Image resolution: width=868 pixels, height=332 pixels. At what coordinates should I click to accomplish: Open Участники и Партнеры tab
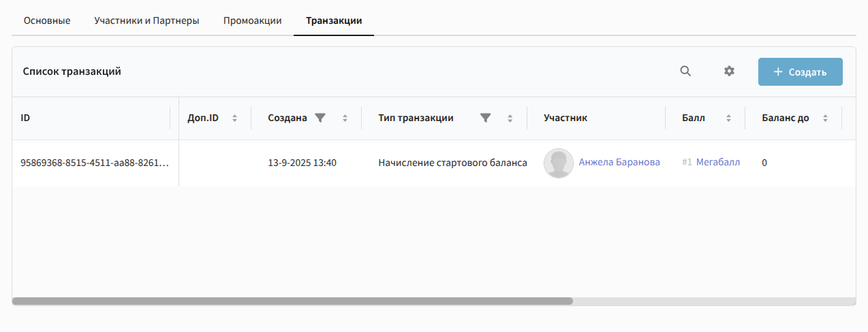[x=146, y=20]
